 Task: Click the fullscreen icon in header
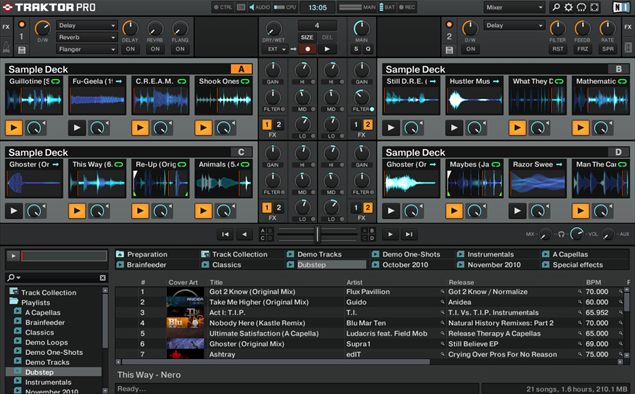[x=595, y=7]
